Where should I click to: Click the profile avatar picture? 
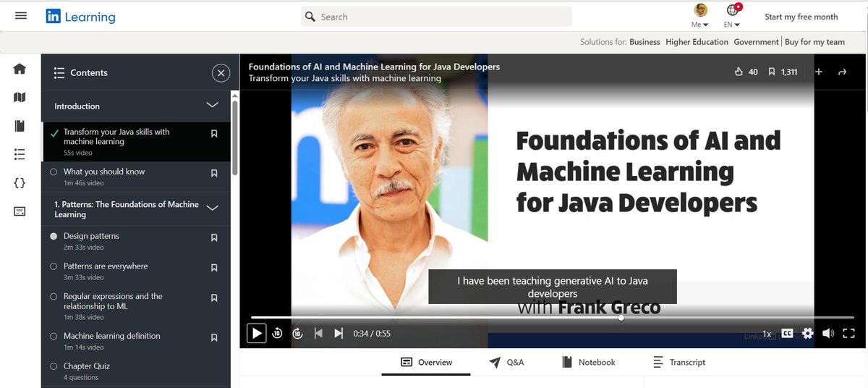click(700, 10)
